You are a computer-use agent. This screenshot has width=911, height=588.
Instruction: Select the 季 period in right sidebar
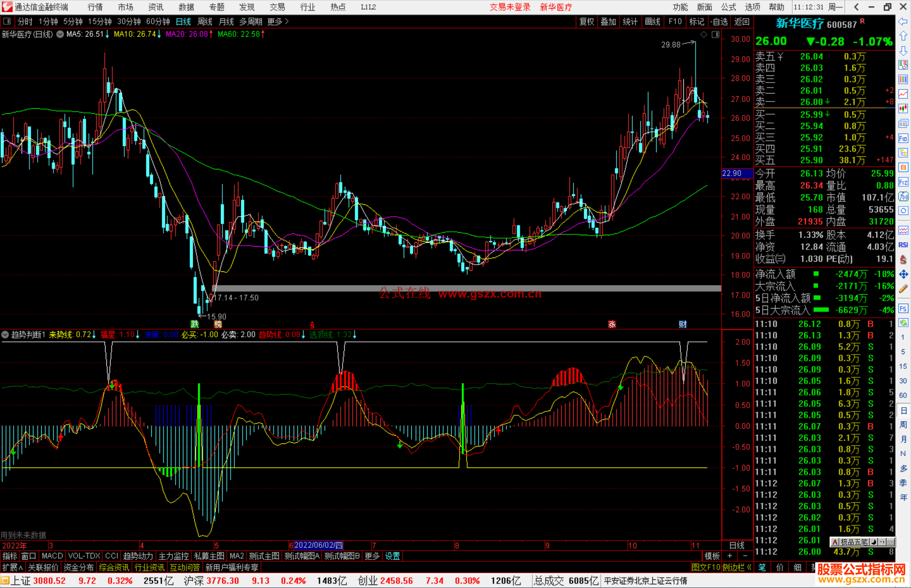point(903,483)
